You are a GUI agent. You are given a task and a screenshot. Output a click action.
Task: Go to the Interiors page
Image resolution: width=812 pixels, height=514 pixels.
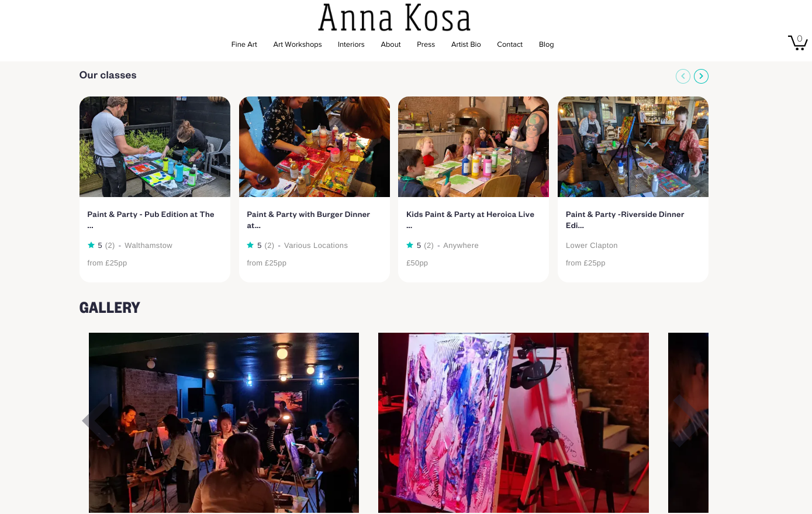point(351,44)
